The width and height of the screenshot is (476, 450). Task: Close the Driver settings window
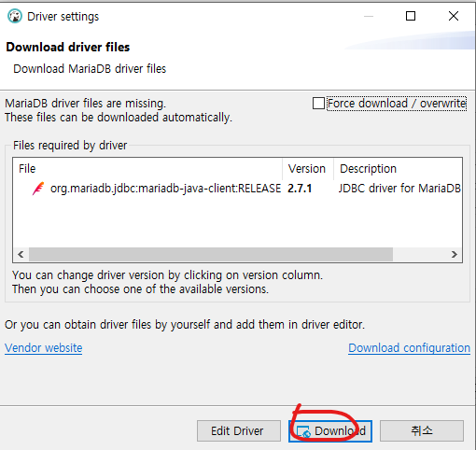454,16
